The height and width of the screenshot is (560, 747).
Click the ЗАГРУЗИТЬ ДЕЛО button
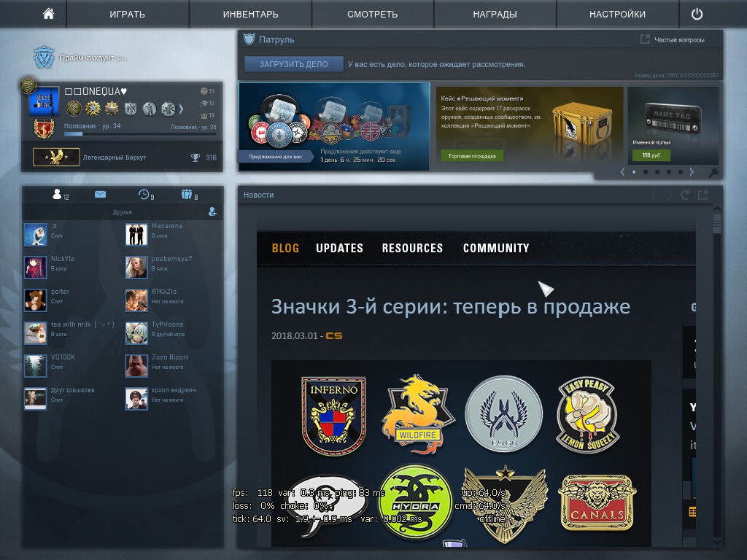(293, 64)
